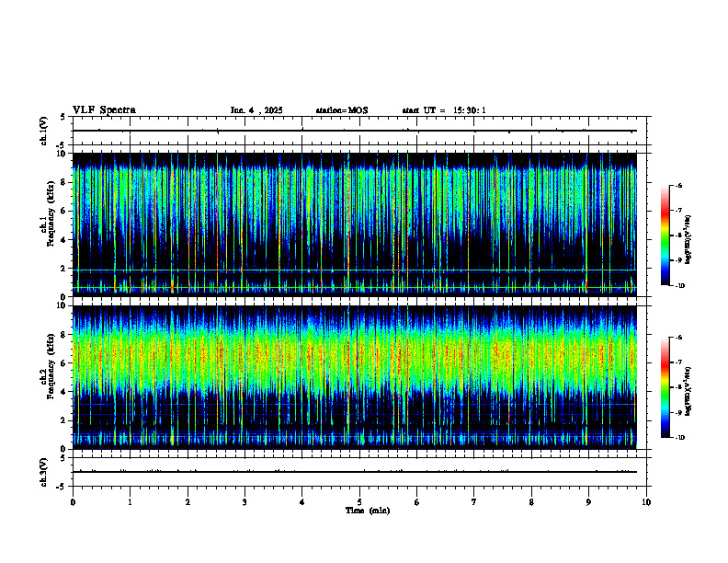Select the ch.1 "Frequency (kHz)" axis label

click(51, 213)
